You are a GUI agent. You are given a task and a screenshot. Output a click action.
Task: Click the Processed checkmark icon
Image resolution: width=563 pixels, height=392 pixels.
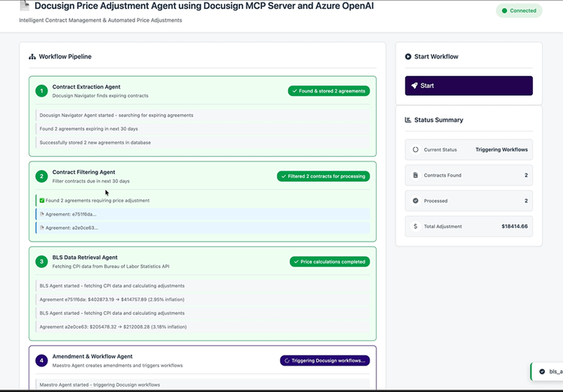[x=415, y=201]
